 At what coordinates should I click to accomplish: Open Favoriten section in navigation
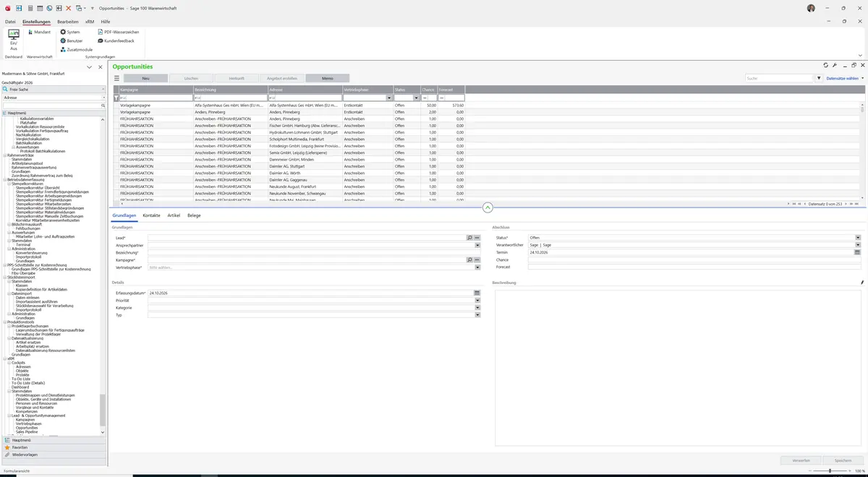54,447
